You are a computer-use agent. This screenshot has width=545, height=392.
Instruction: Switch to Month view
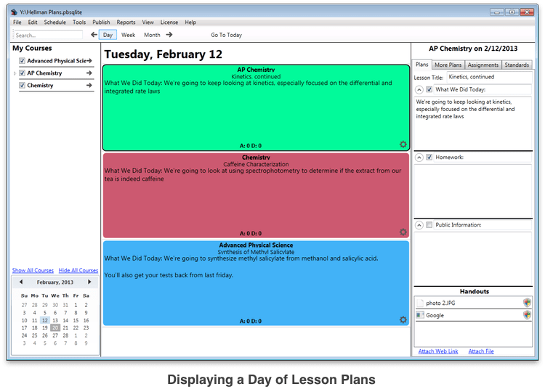(x=153, y=35)
